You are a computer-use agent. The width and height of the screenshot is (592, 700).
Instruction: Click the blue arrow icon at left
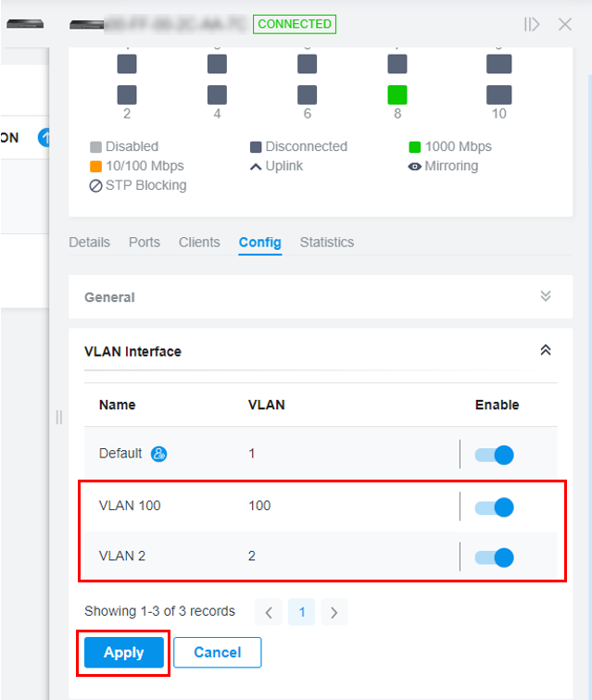44,137
